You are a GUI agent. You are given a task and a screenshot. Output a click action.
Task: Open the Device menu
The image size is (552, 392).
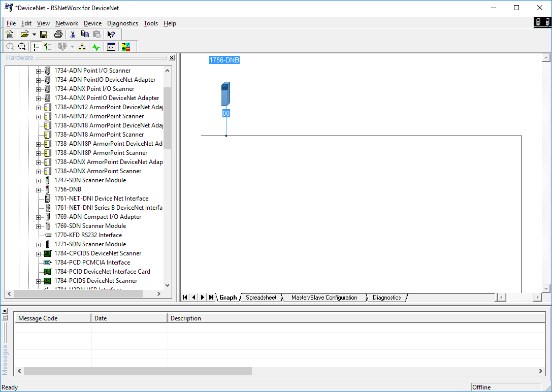[x=92, y=23]
